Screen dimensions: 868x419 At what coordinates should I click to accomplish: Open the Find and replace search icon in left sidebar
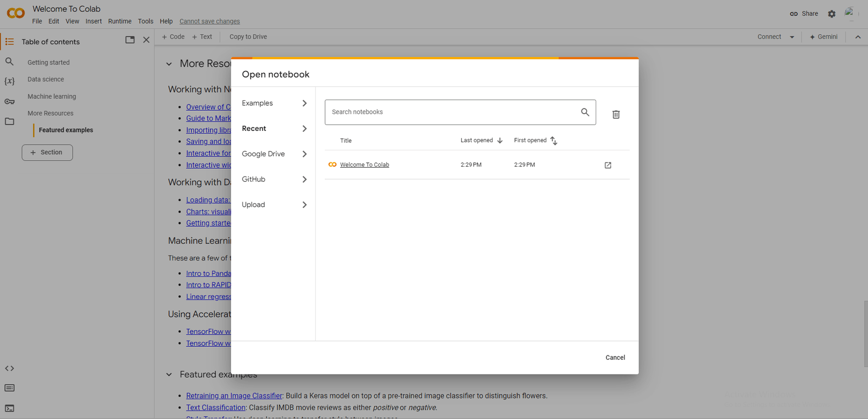(9, 62)
